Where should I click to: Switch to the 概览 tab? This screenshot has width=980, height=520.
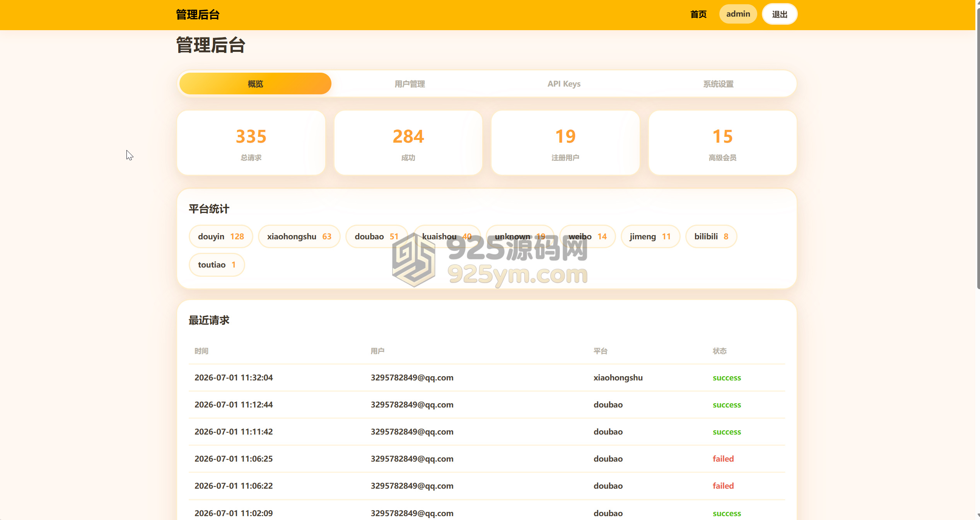(x=255, y=84)
